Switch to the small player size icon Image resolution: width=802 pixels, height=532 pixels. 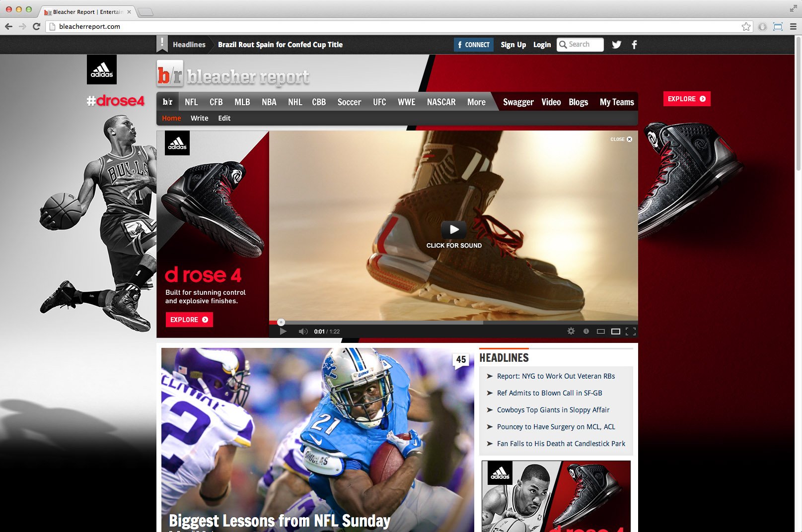click(x=601, y=332)
